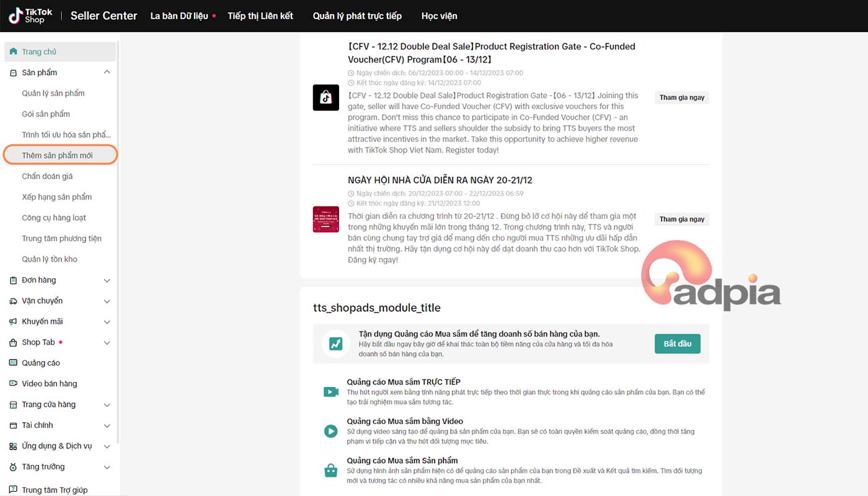
Task: Collapse the Sản phẩm section chevron
Action: [x=107, y=73]
